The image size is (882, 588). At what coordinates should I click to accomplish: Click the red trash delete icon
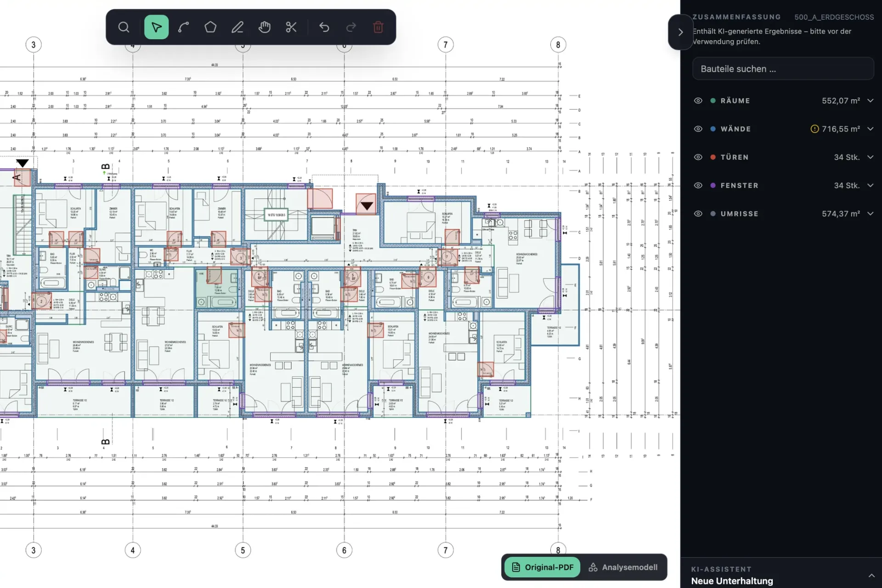(378, 27)
